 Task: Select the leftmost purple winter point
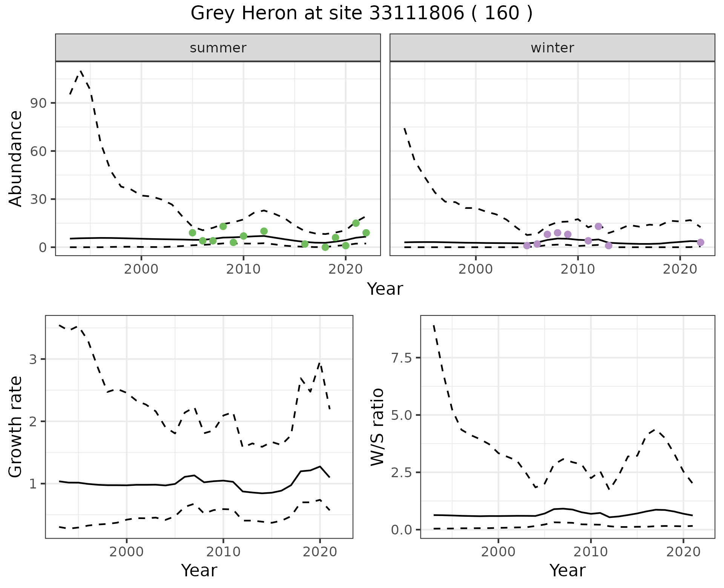527,246
